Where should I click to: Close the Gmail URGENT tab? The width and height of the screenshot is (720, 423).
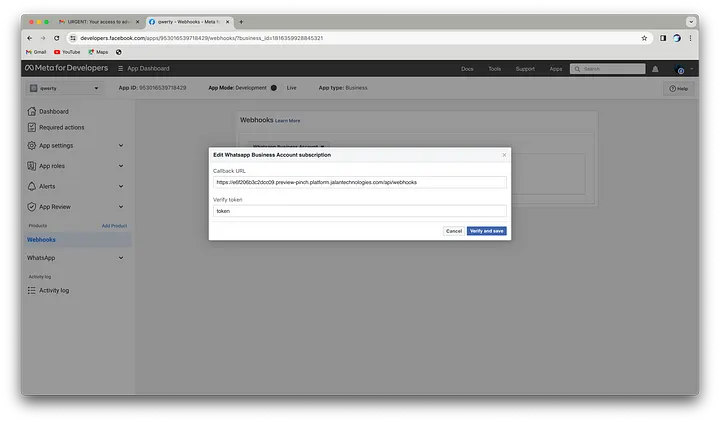click(x=137, y=22)
